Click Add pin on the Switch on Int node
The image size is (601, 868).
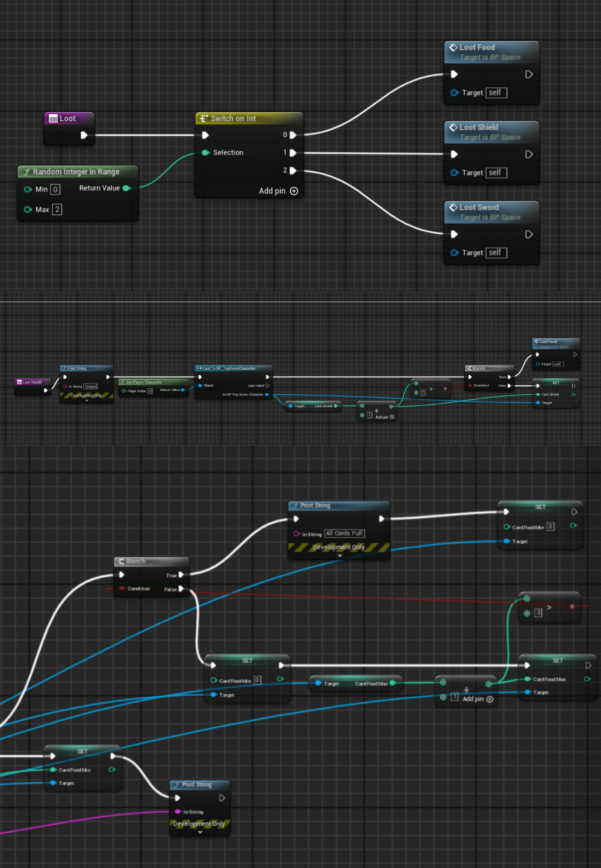pyautogui.click(x=279, y=191)
